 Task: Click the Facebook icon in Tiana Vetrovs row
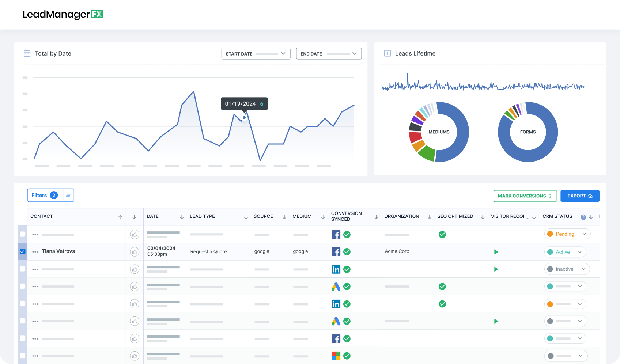pos(336,251)
